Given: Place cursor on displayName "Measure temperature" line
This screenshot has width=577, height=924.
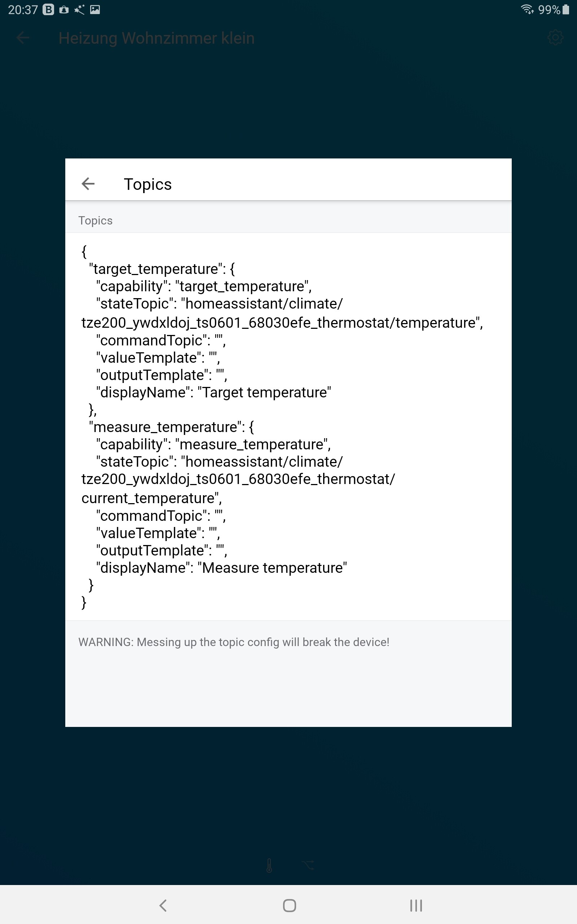Looking at the screenshot, I should [221, 568].
